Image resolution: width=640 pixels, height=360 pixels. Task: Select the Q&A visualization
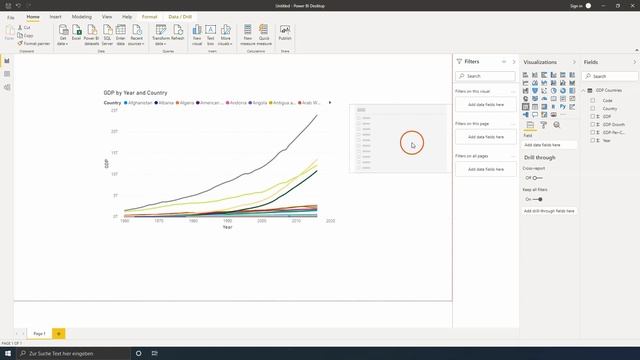pyautogui.click(x=535, y=115)
